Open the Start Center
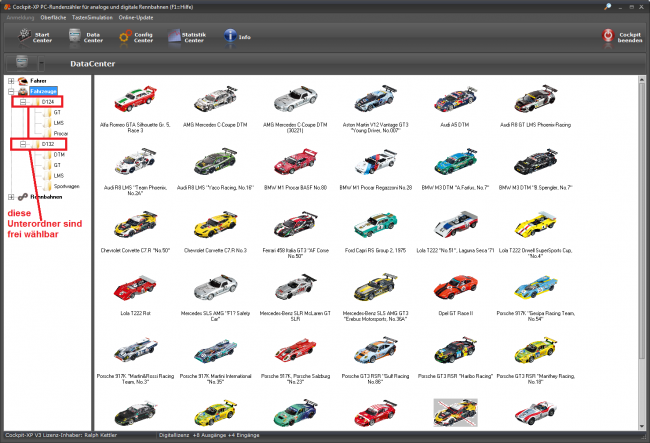Viewport: 650px width, 443px height. pyautogui.click(x=35, y=38)
